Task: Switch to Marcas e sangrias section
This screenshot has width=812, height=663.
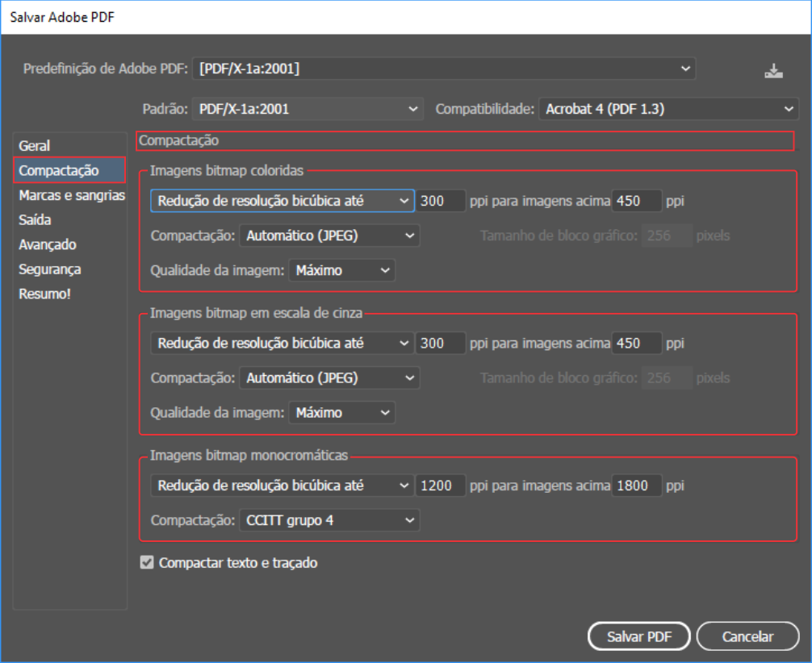Action: pyautogui.click(x=71, y=195)
